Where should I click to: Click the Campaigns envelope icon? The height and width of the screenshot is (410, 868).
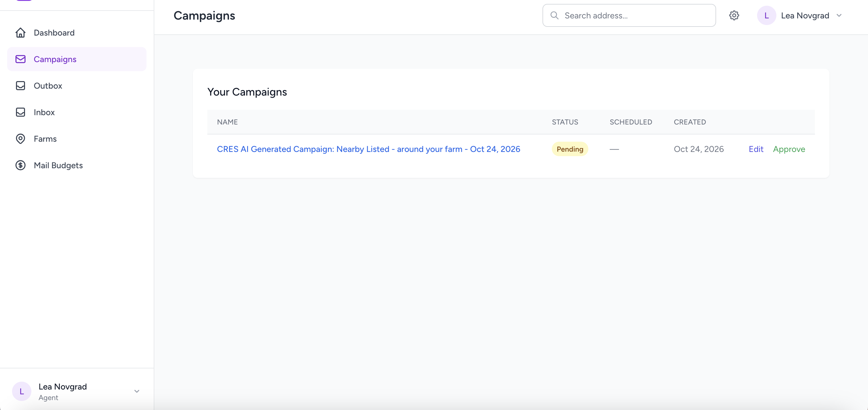click(20, 59)
